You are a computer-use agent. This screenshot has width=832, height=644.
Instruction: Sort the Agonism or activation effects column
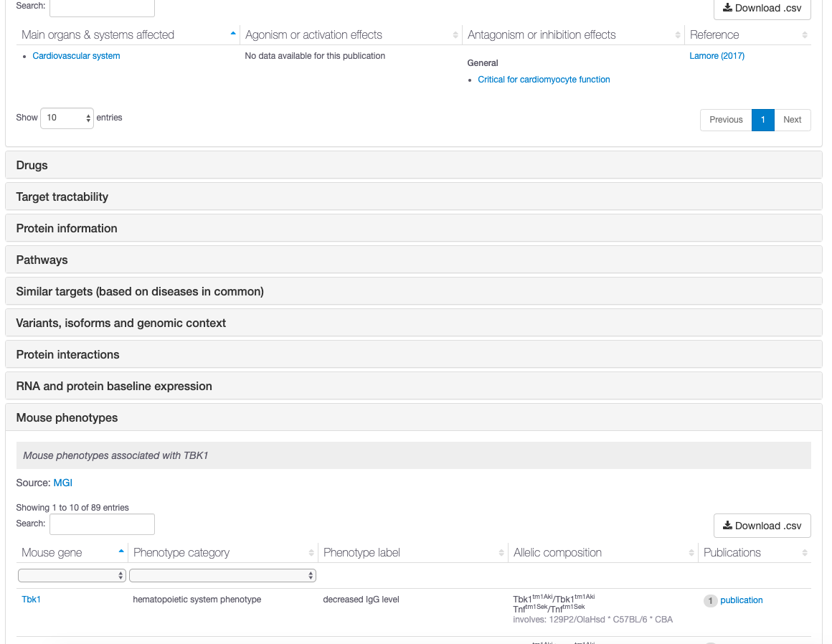(455, 34)
